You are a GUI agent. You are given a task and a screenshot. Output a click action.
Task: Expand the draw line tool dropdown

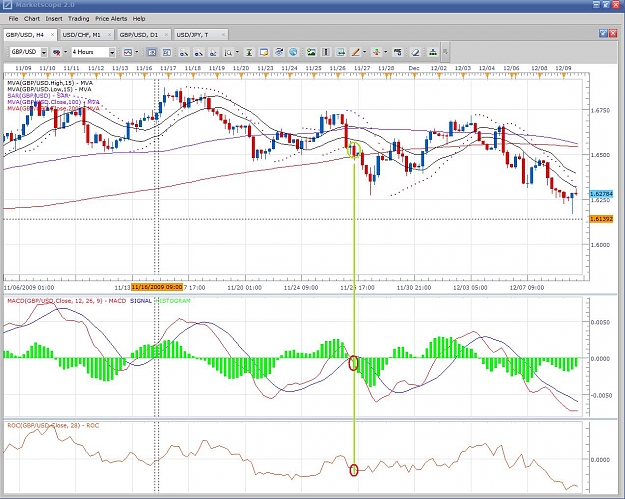(x=364, y=52)
